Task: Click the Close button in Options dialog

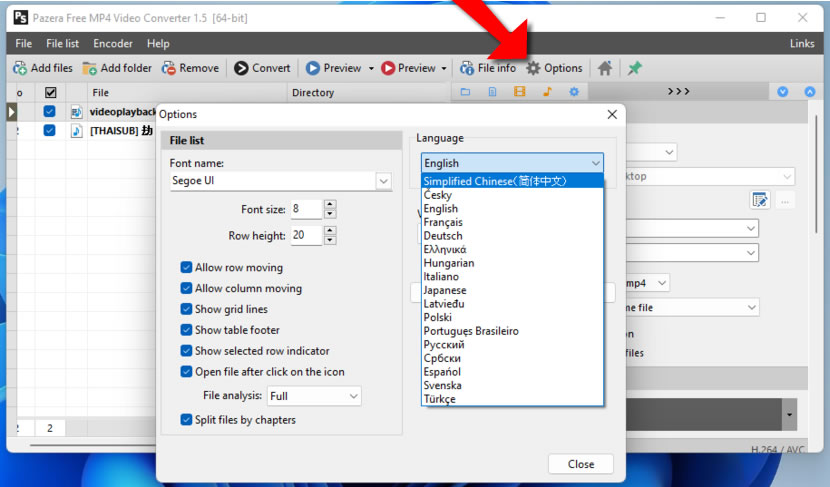Action: point(581,464)
